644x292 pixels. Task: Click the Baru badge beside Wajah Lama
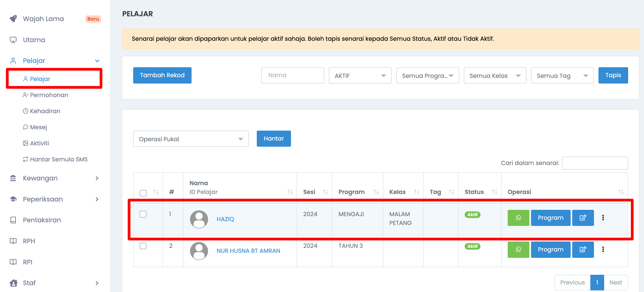(93, 19)
